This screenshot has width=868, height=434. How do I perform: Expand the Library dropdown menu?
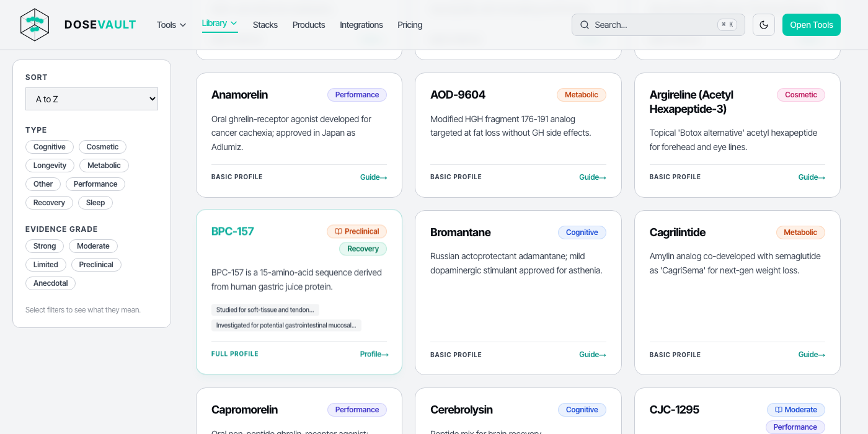[x=219, y=24]
